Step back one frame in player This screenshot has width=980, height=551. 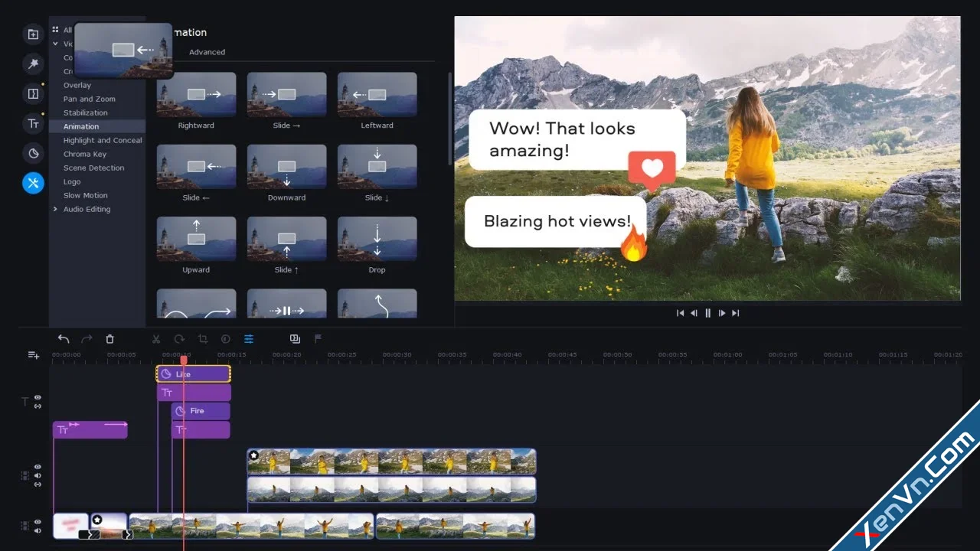click(x=694, y=313)
